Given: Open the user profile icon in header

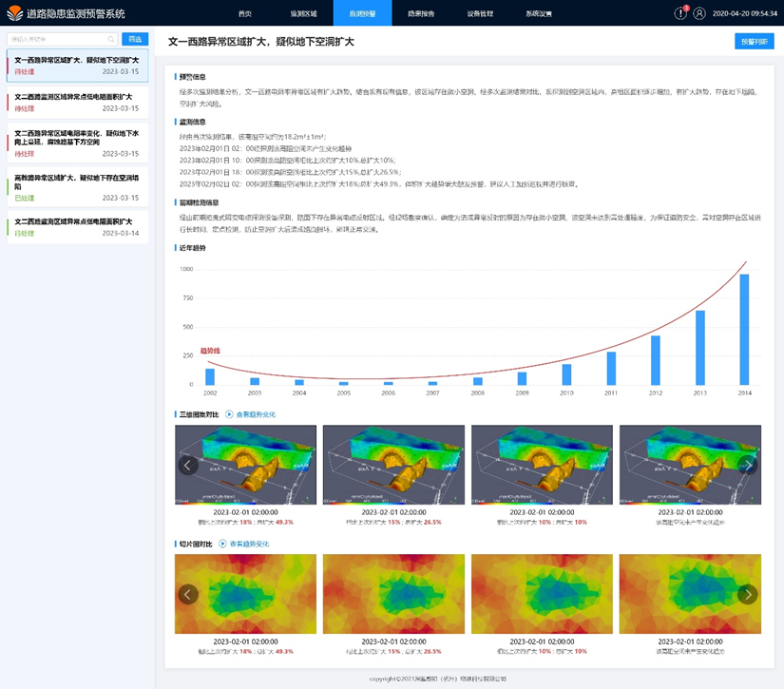Looking at the screenshot, I should click(x=700, y=13).
